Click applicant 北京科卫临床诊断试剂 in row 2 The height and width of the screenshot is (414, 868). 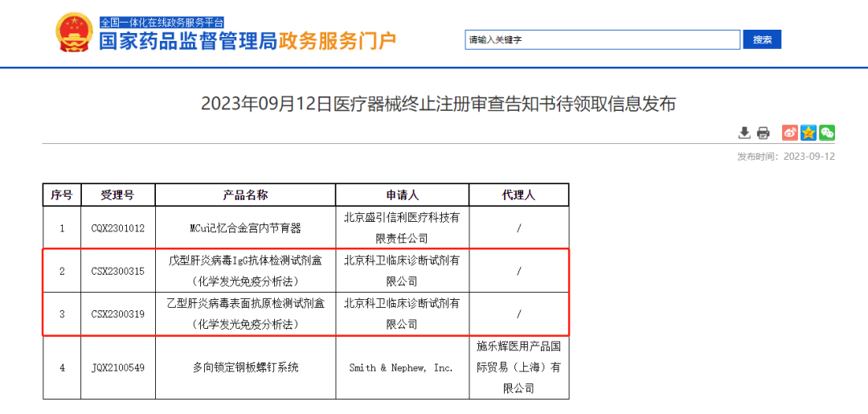click(402, 271)
